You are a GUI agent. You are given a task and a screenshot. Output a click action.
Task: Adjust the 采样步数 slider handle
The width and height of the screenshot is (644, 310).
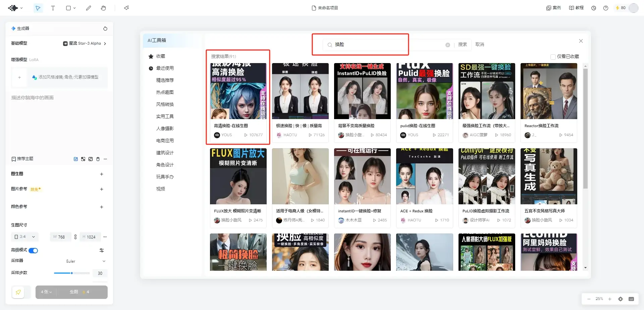(72, 273)
